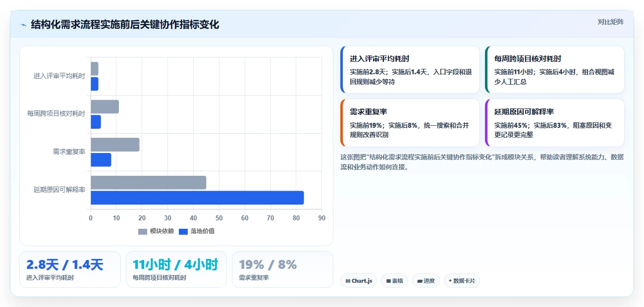
Task: Click the 延期原因可解释率 info card heading
Action: (x=524, y=112)
